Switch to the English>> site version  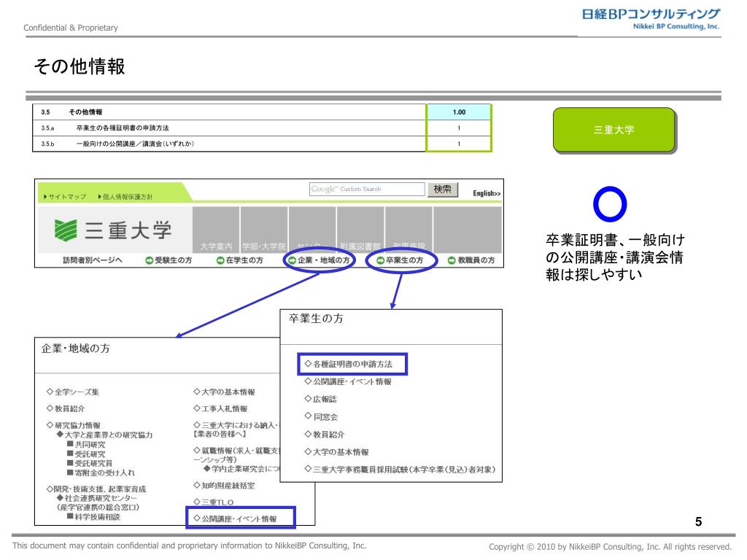487,192
